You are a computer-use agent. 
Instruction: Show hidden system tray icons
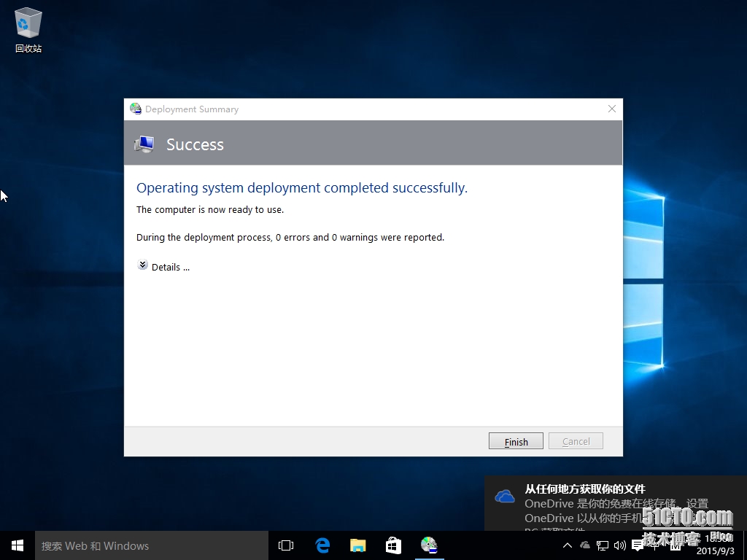pyautogui.click(x=568, y=545)
